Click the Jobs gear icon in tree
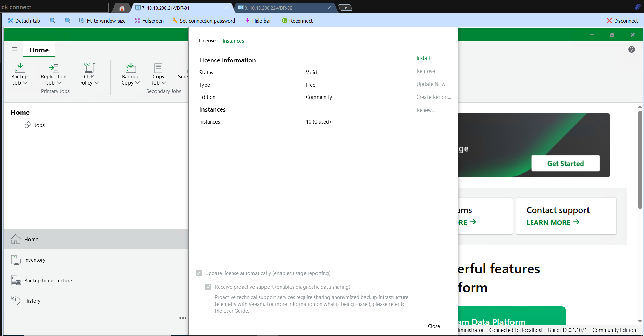The height and width of the screenshot is (336, 644). click(28, 125)
